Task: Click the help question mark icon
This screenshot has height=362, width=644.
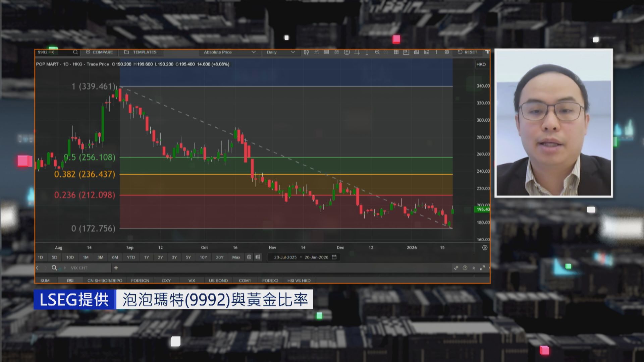Action: pos(465,268)
